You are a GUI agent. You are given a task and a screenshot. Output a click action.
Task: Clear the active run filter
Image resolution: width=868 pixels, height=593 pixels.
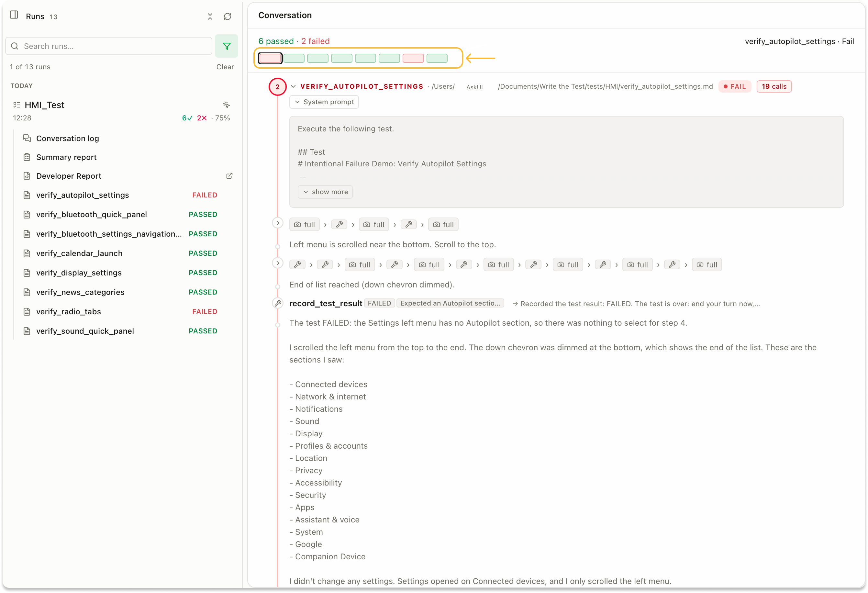pos(225,67)
